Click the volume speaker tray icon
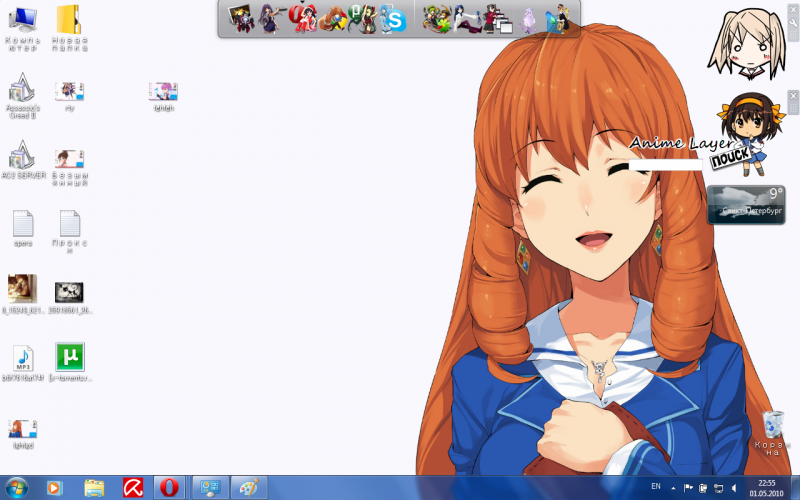Screen dimensions: 800x500 pos(734,488)
